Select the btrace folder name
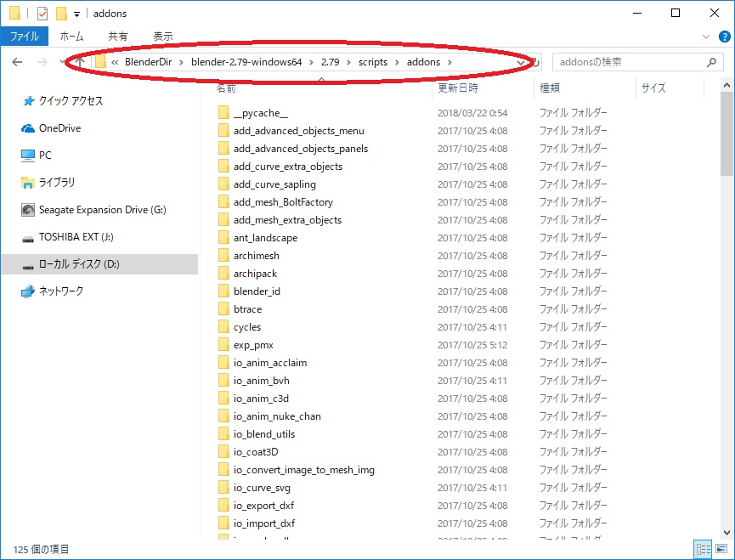Viewport: 735px width, 560px height. click(x=247, y=309)
